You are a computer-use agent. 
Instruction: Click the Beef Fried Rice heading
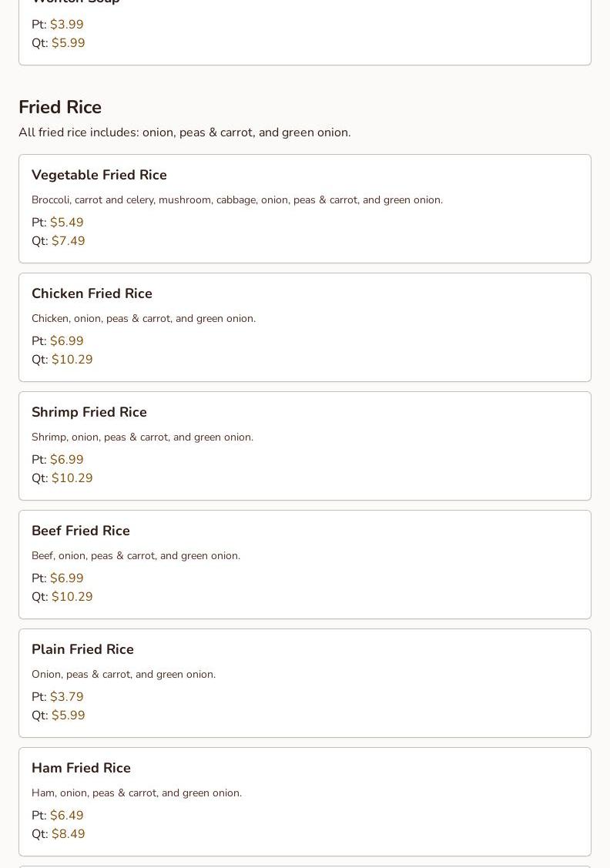81,531
